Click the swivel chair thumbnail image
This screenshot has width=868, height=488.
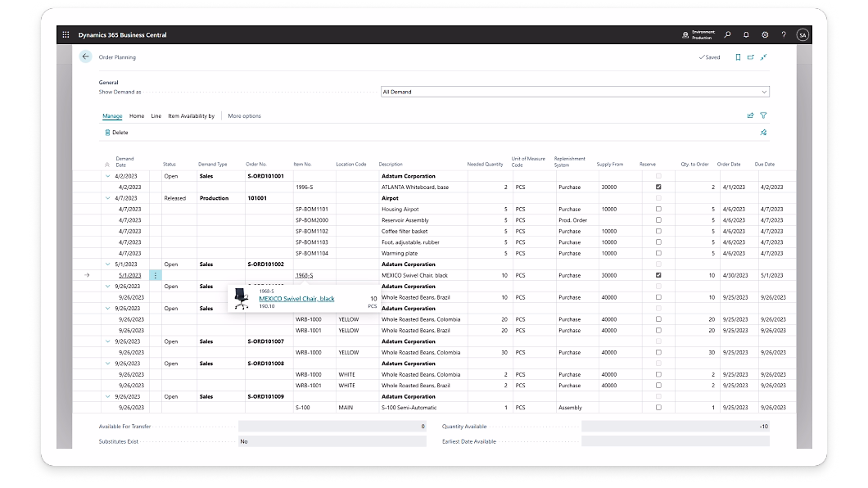tap(242, 299)
